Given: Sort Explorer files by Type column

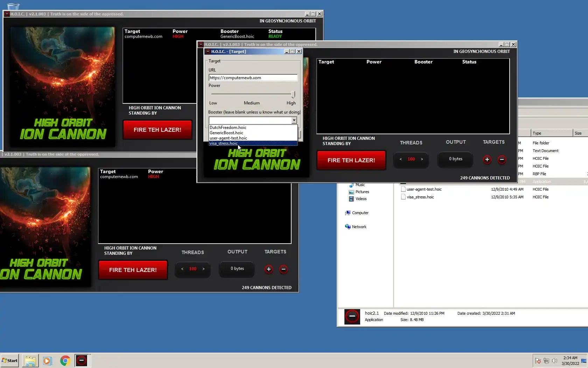Looking at the screenshot, I should click(552, 133).
